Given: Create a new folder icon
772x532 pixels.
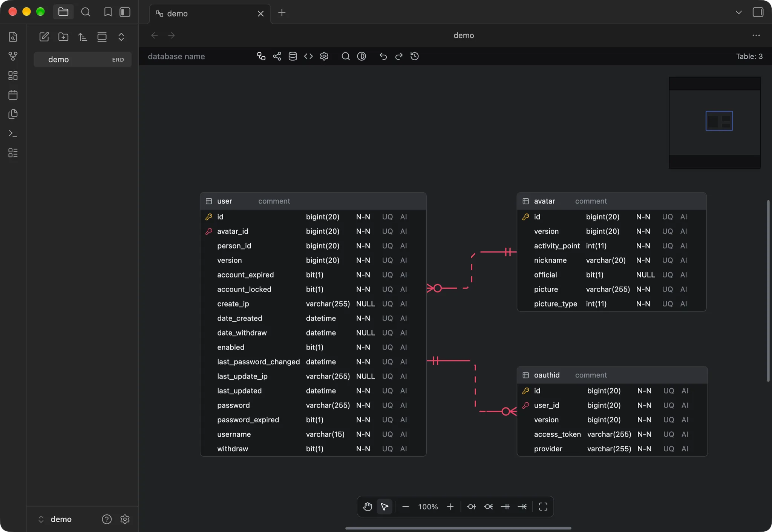Looking at the screenshot, I should click(x=63, y=37).
